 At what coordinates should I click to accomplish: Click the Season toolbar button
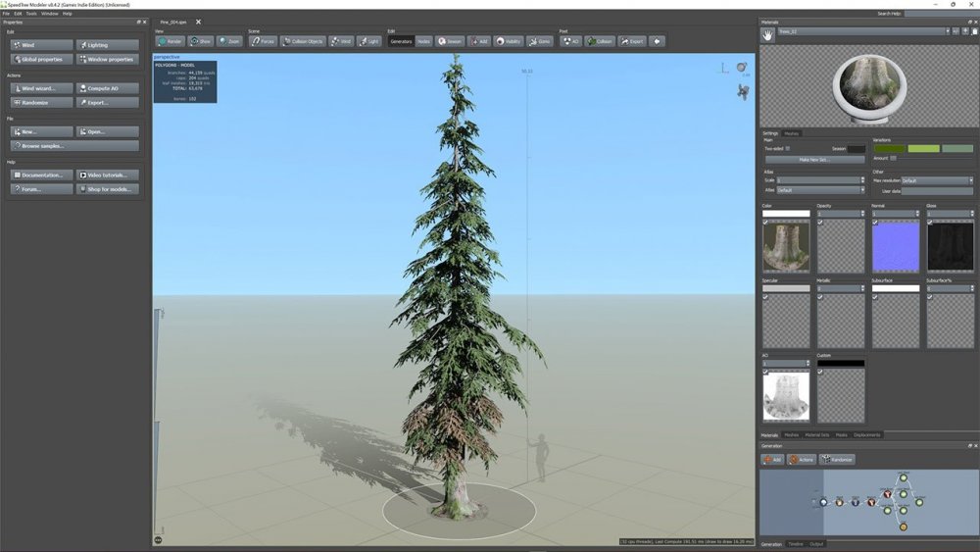[450, 41]
